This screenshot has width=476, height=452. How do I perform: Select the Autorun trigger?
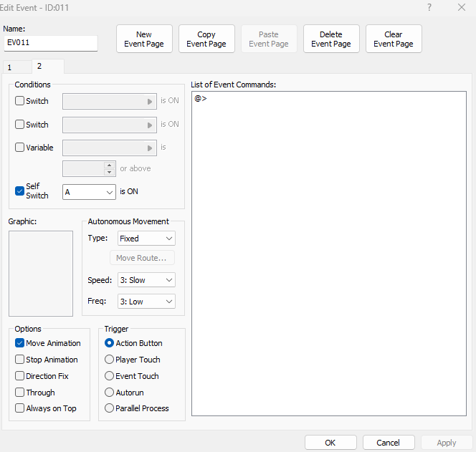pos(110,393)
